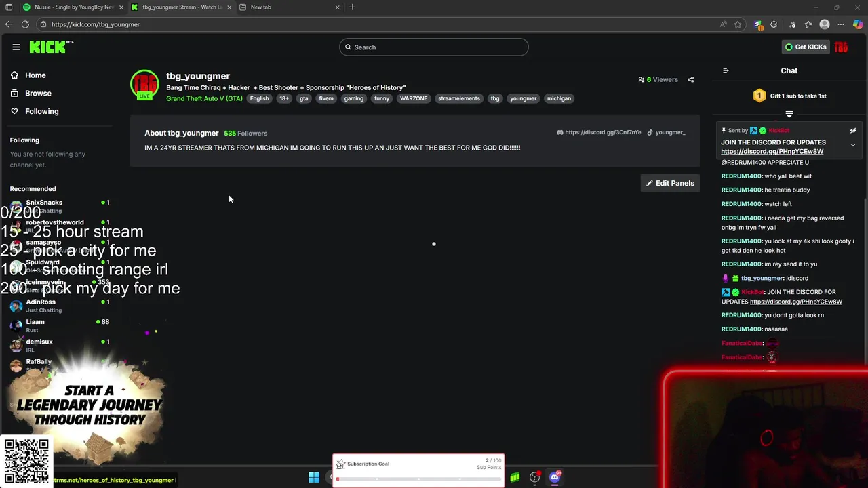Viewport: 868px width, 488px height.
Task: Click the viewers count icon
Action: pyautogui.click(x=642, y=79)
